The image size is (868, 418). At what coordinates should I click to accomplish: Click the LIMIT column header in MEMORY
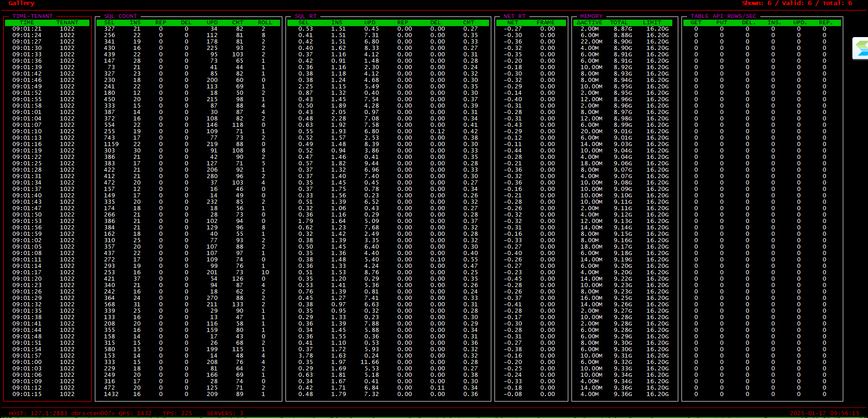pyautogui.click(x=652, y=22)
